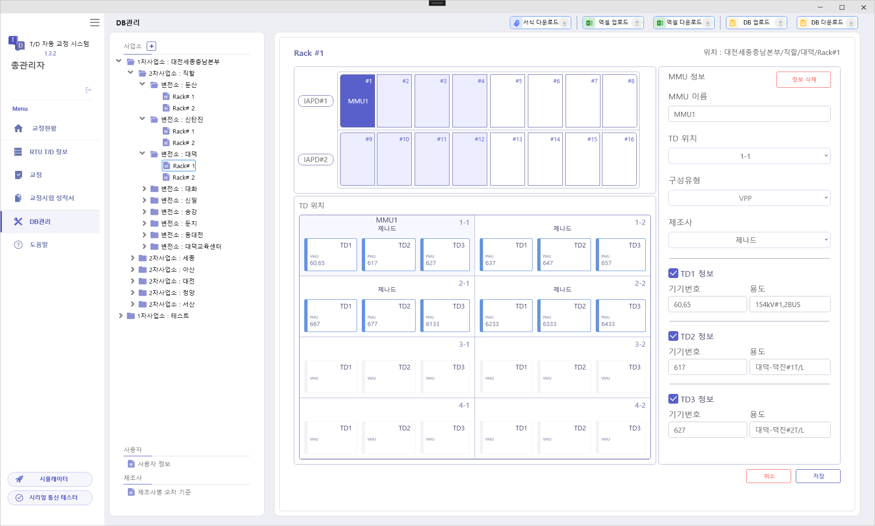Click the red 정보 삭제 button
This screenshot has height=526, width=875.
(803, 80)
